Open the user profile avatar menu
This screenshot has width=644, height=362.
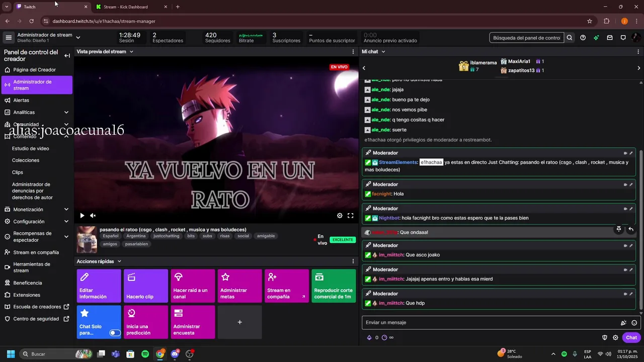(636, 38)
